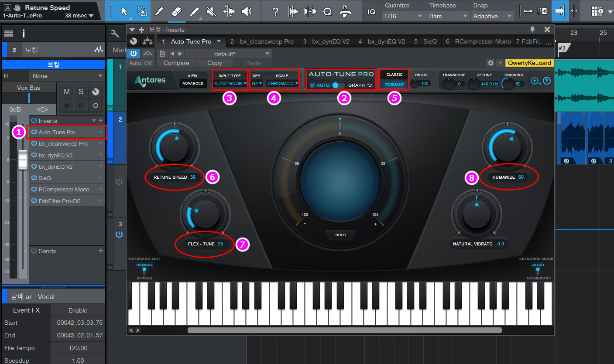Click the HOLD button
614x364 pixels.
click(x=340, y=235)
